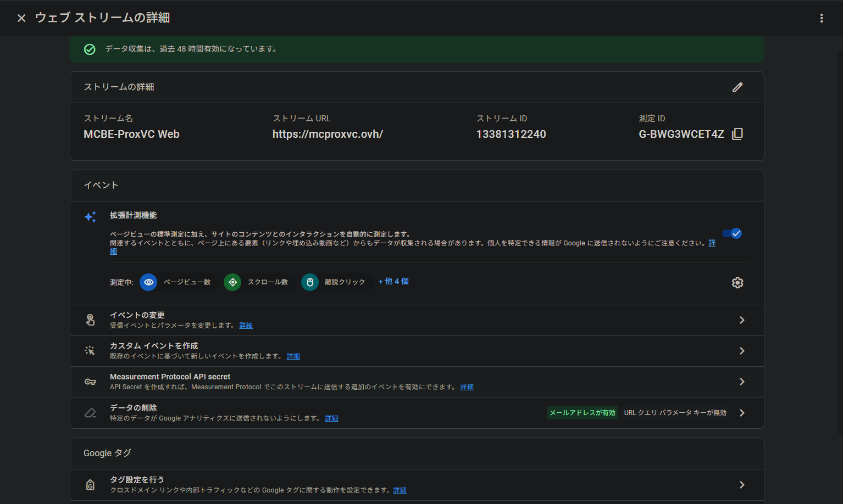
Task: Copy the measurement ID G-BWG3WCET4Z
Action: [737, 134]
